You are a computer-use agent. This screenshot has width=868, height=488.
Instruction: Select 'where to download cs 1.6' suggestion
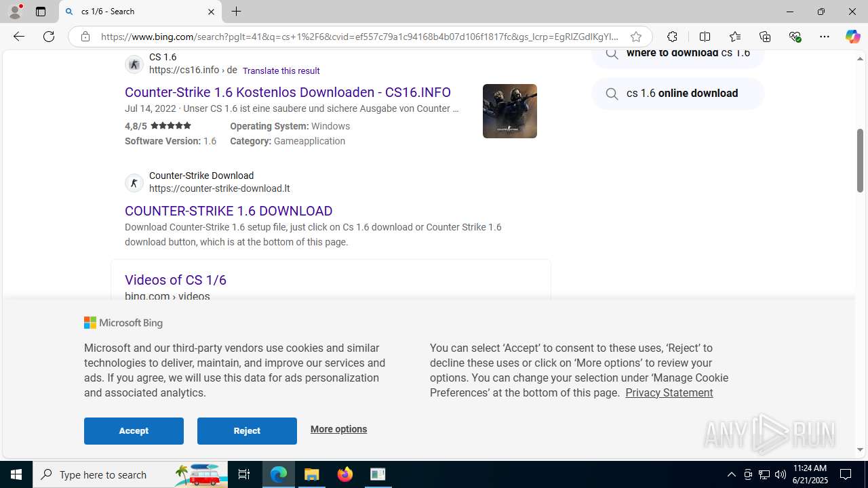(x=678, y=57)
